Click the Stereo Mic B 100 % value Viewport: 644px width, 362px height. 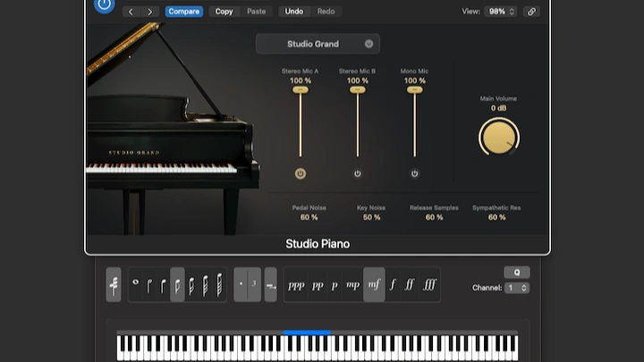(x=357, y=80)
